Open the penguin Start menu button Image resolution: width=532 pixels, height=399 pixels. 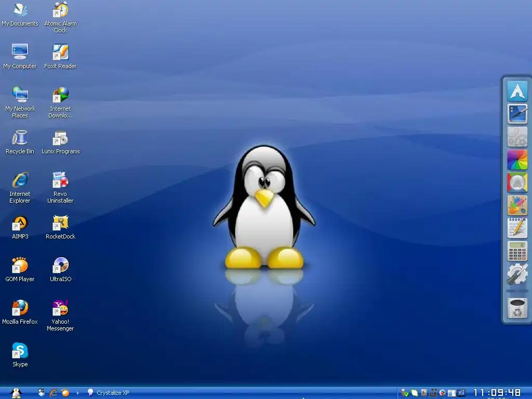coord(16,393)
